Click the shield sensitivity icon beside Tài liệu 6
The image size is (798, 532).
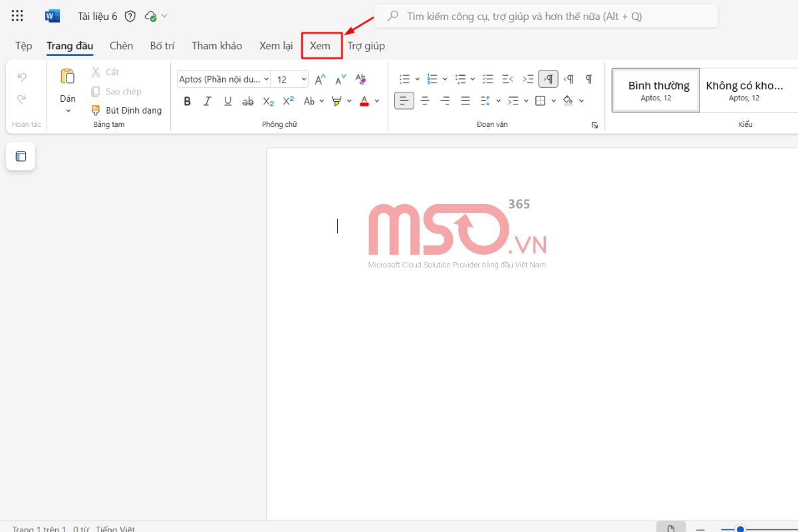click(x=130, y=16)
